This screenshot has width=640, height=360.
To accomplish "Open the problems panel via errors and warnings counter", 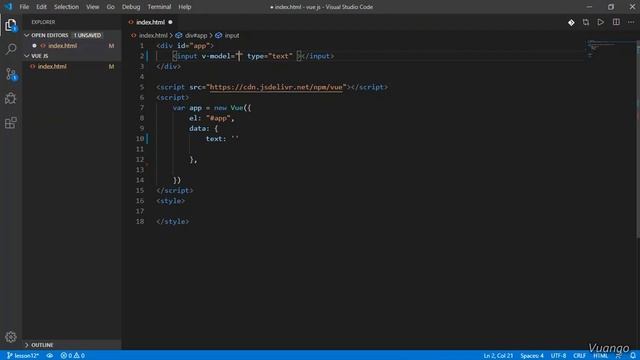I will [73, 356].
